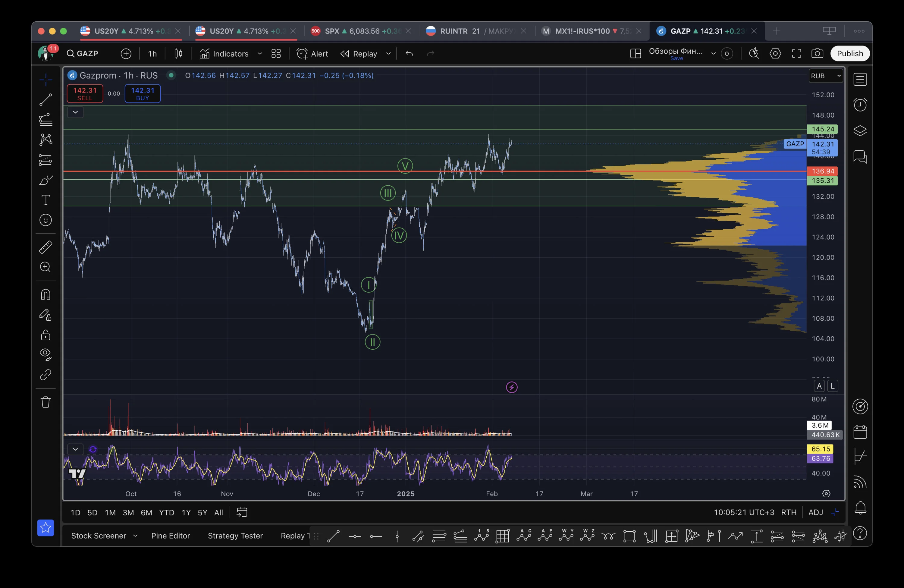The width and height of the screenshot is (904, 588).
Task: Start Bar Replay mode
Action: (359, 54)
